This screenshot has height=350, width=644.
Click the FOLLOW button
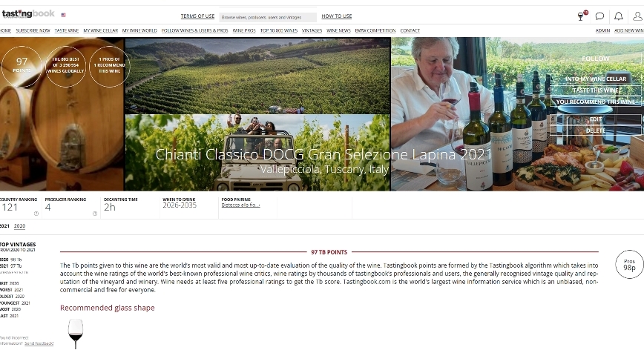[x=596, y=59]
